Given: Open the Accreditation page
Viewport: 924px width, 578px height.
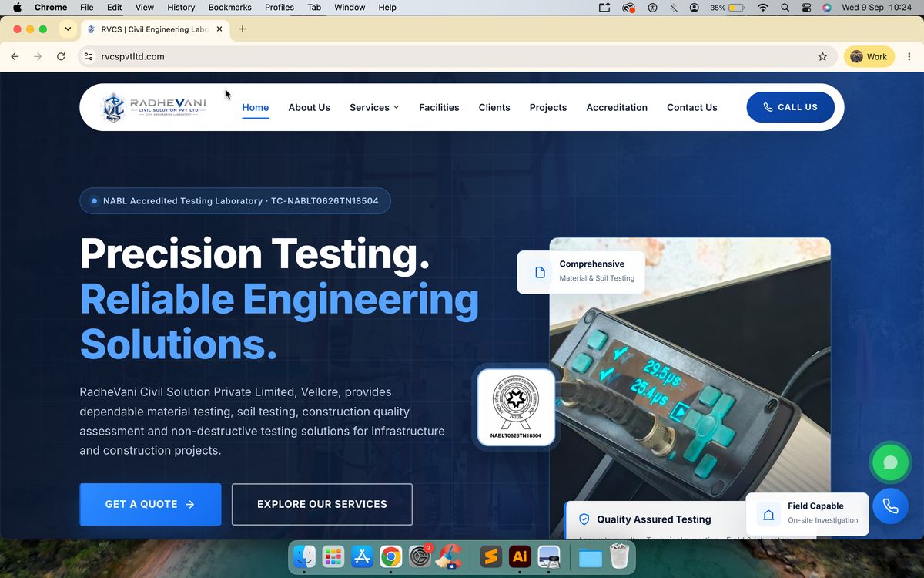Looking at the screenshot, I should tap(617, 107).
